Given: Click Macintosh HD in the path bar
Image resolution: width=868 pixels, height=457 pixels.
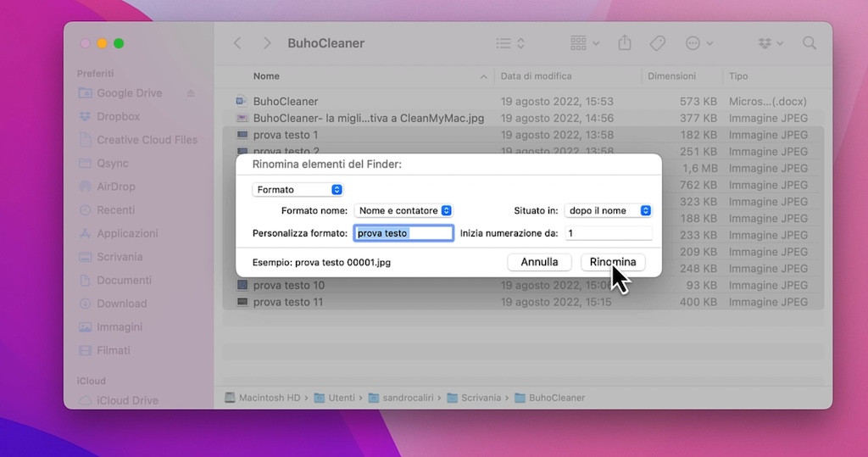Looking at the screenshot, I should click(x=263, y=398).
